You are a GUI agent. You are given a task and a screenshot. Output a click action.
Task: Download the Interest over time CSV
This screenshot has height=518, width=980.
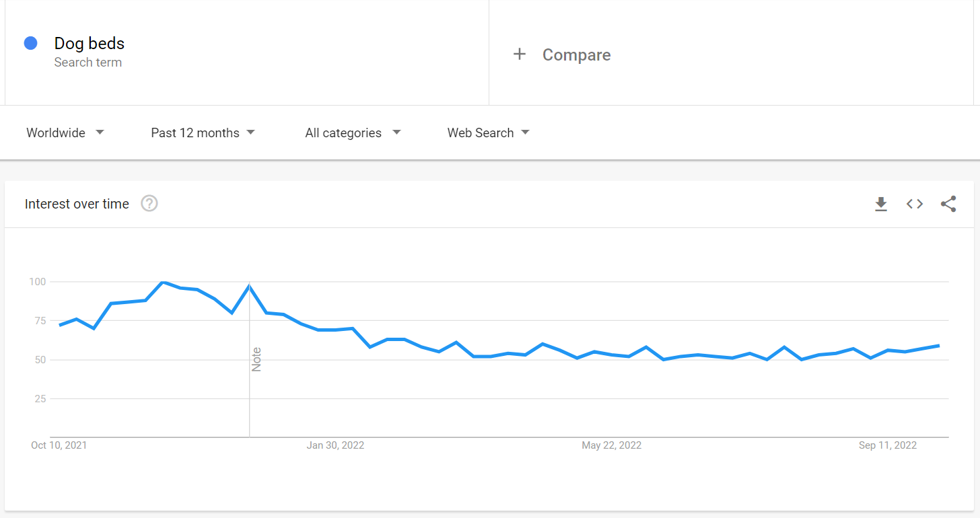point(881,204)
